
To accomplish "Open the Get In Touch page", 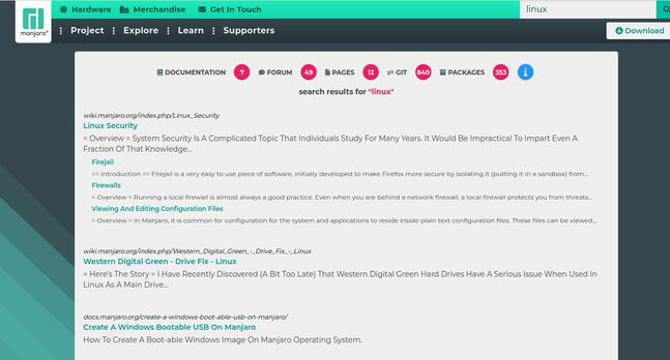I will [235, 9].
